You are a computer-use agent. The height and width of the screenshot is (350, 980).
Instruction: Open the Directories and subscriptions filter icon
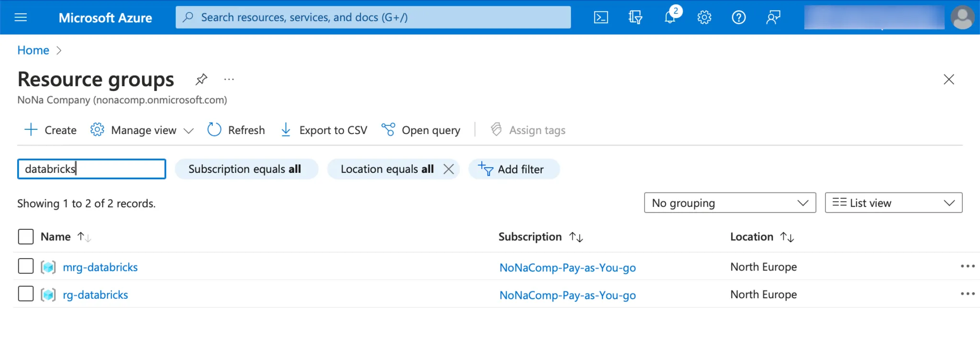[635, 18]
